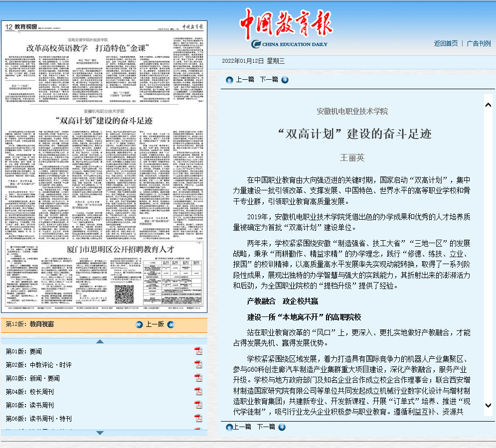496x448 pixels.
Task: Click heading 产教融合 政企校共赢
Action: (283, 301)
